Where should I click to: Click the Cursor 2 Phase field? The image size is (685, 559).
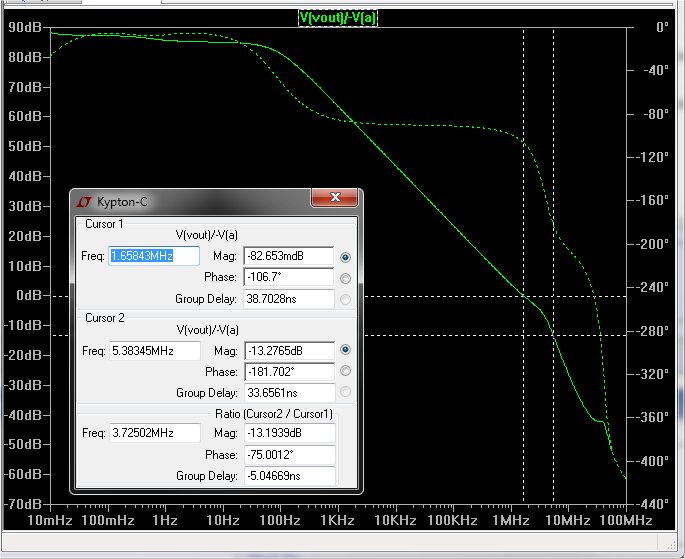pos(289,372)
